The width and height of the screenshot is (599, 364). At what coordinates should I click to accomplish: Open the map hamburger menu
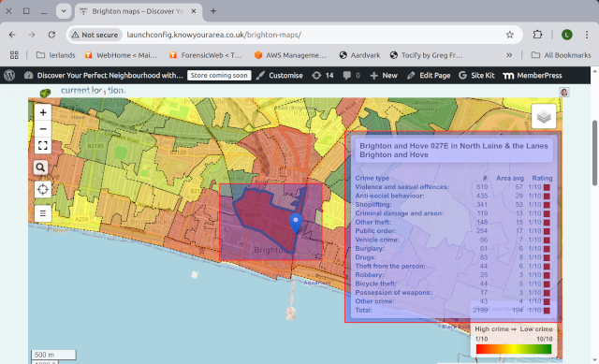pos(43,213)
